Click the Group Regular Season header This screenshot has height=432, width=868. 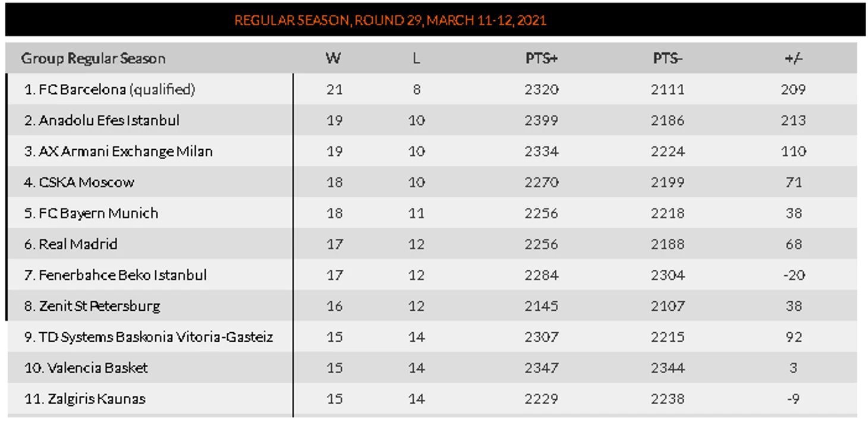tap(93, 58)
